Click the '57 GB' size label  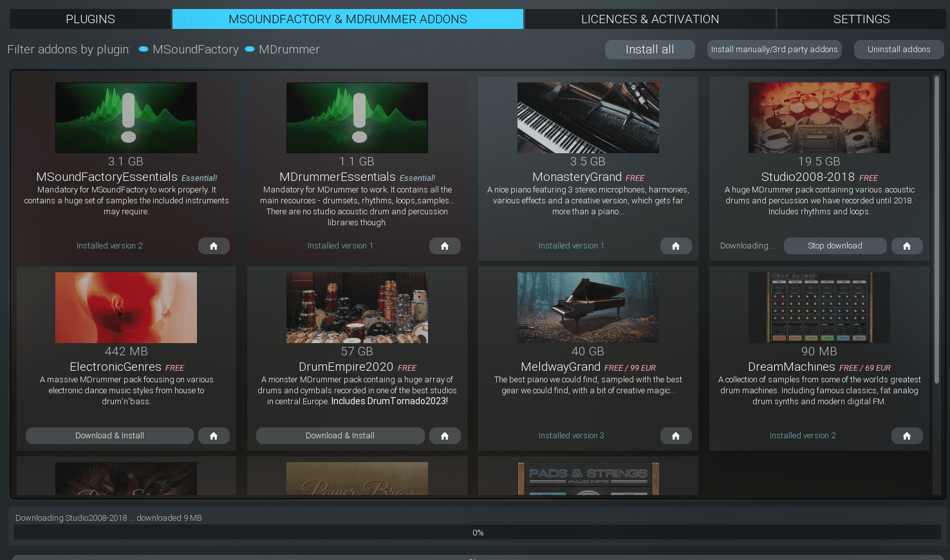pos(357,351)
